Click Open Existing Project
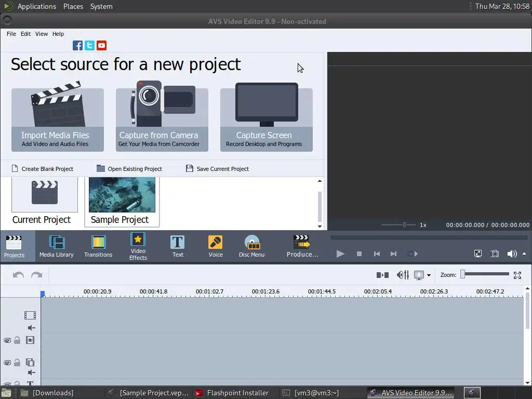The width and height of the screenshot is (532, 399). point(129,169)
